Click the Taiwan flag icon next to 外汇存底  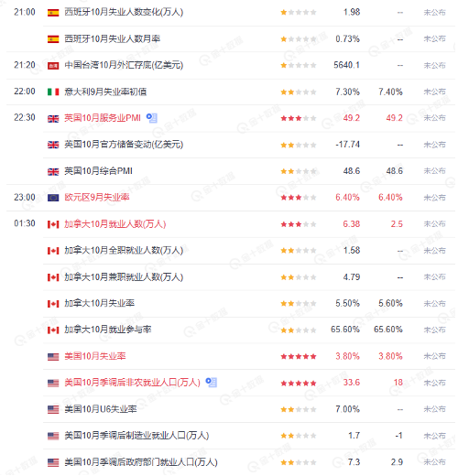point(53,66)
